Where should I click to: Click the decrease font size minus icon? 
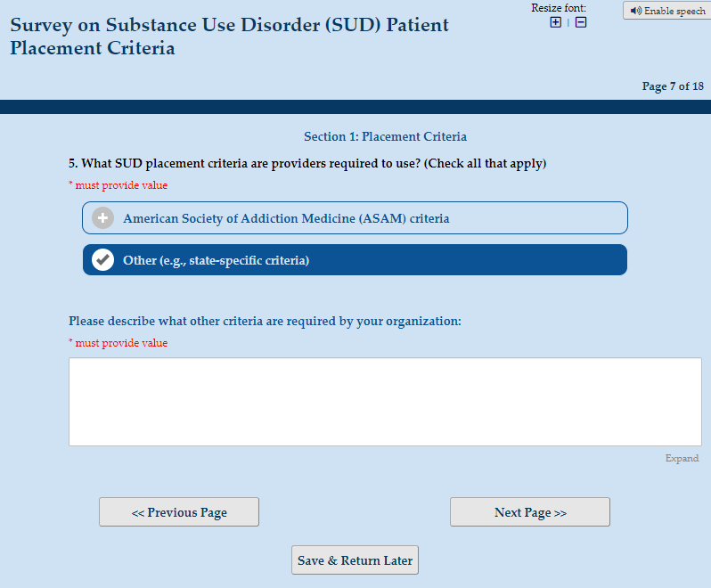(x=581, y=22)
